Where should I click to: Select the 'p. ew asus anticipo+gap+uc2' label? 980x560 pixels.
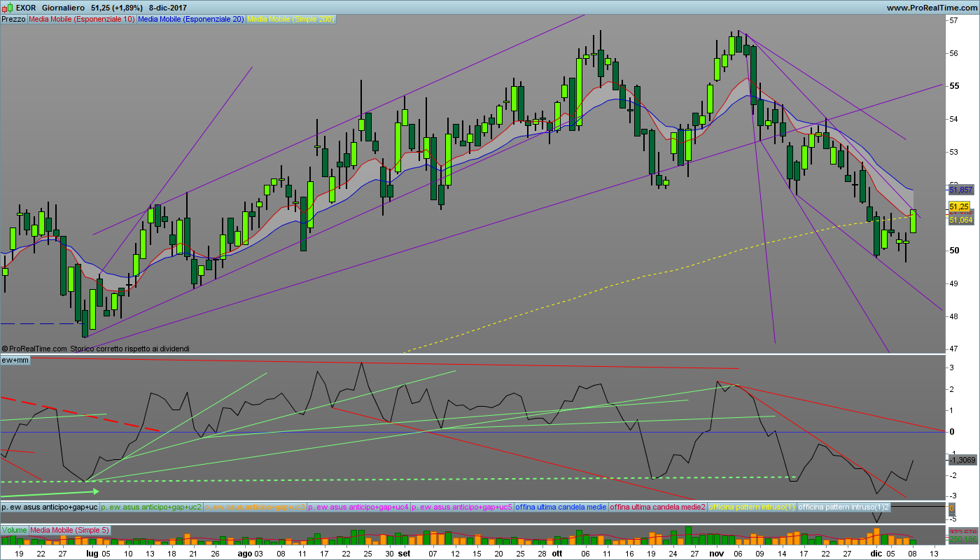(151, 507)
